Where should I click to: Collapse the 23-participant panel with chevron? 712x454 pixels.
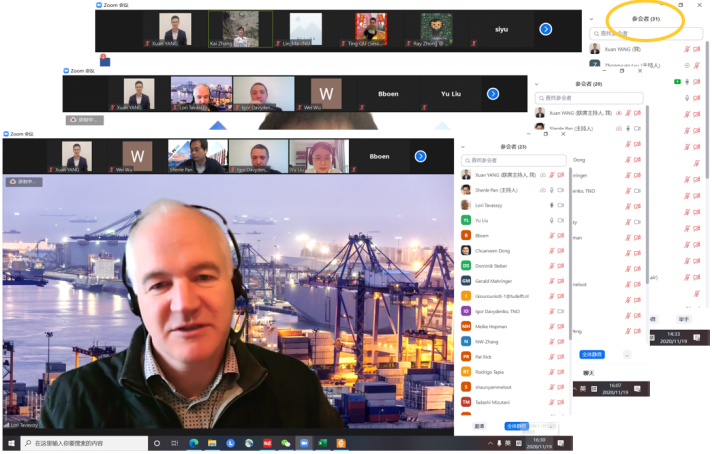pyautogui.click(x=463, y=147)
